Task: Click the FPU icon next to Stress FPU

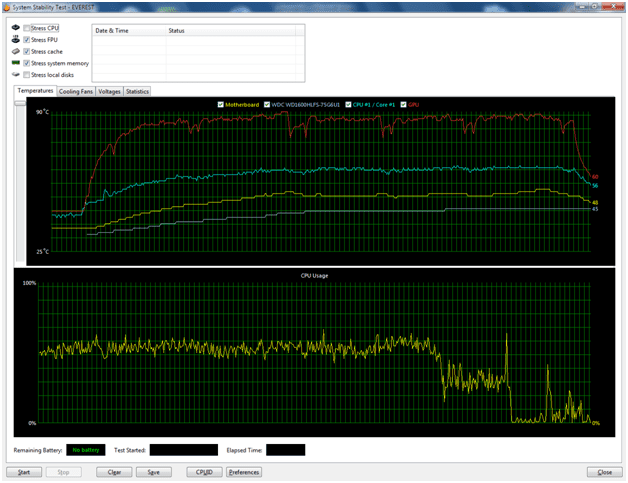Action: coord(15,40)
